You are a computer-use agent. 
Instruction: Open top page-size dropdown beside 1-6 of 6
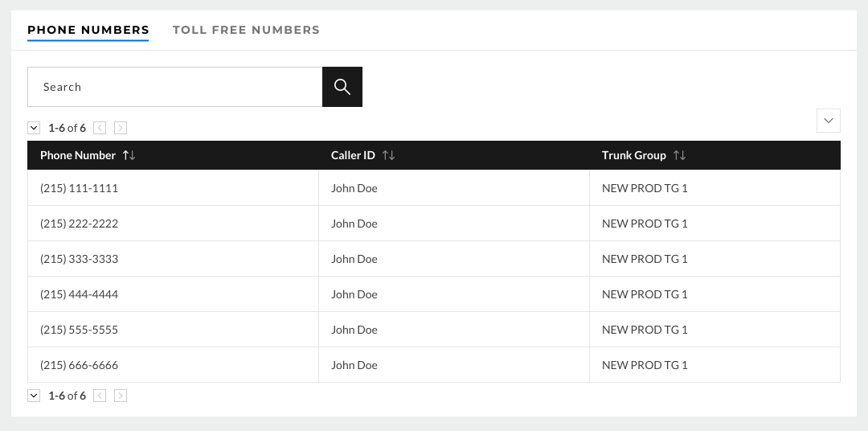(x=34, y=128)
